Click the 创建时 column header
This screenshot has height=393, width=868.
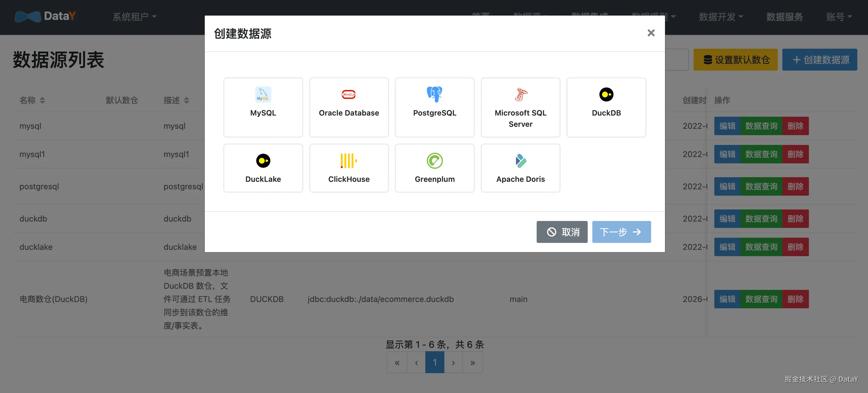tap(694, 100)
